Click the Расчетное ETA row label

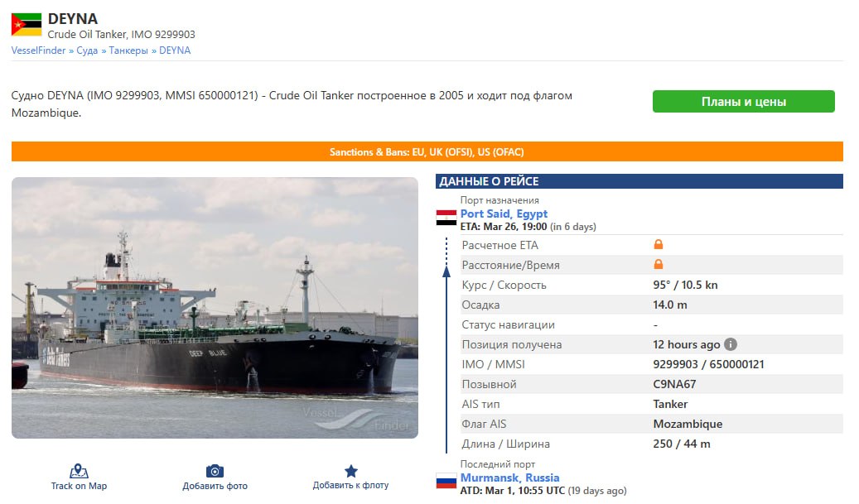(x=499, y=245)
